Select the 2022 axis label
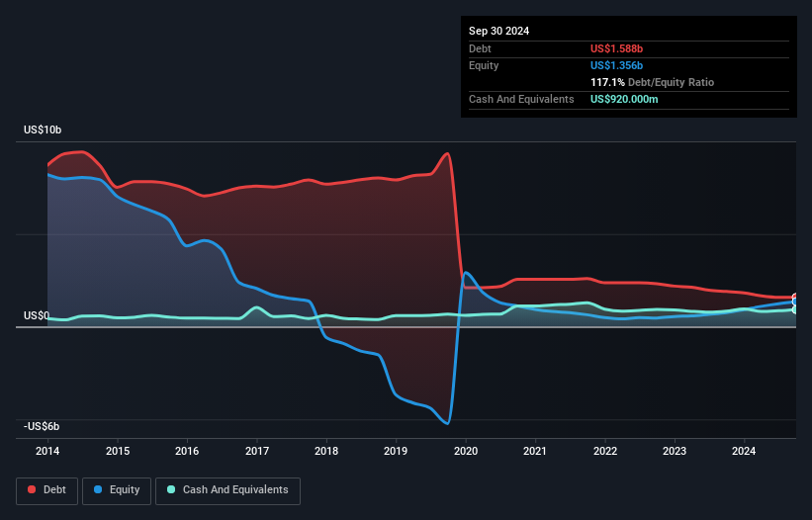Screen dimensions: 812x520 [x=605, y=451]
